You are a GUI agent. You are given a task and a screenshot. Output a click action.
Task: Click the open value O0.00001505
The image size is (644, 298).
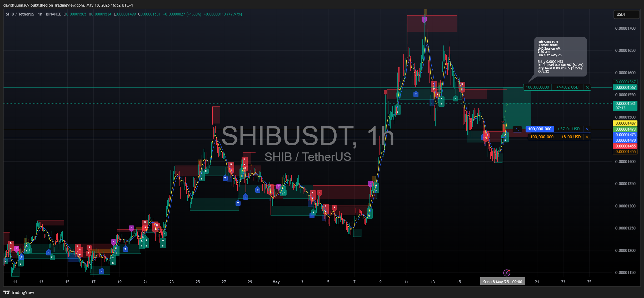tap(75, 14)
